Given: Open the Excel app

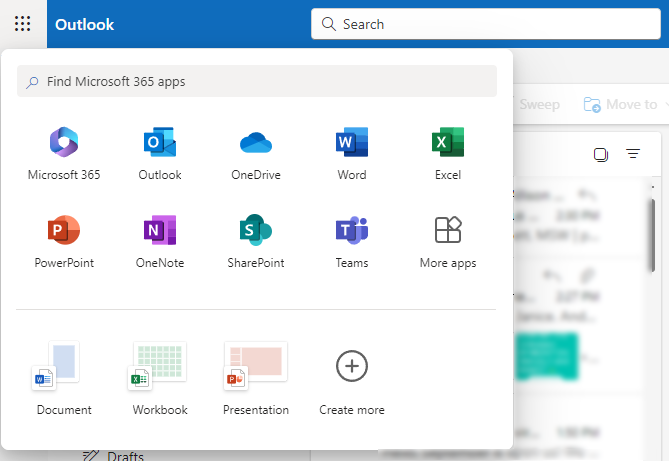Looking at the screenshot, I should [x=448, y=154].
